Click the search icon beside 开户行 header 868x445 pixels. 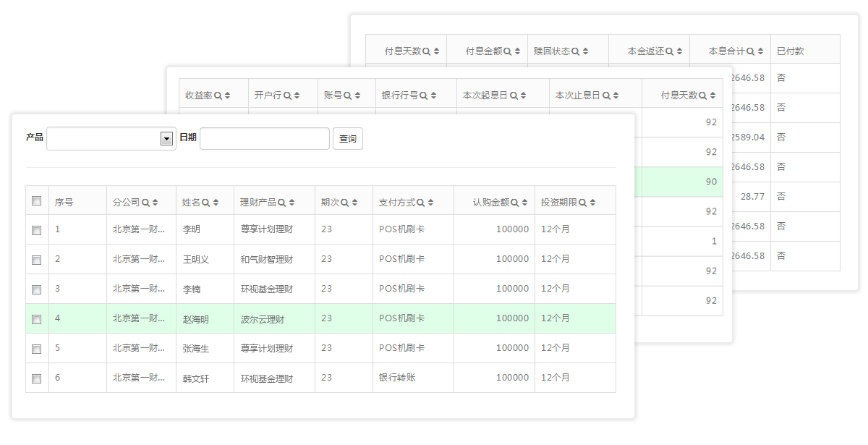[287, 96]
